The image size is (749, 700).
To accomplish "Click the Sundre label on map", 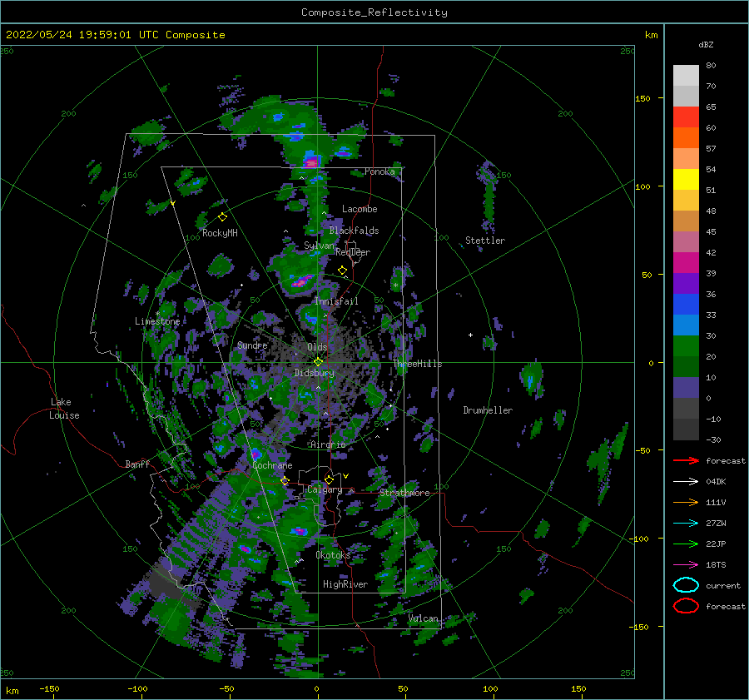I will pos(252,345).
